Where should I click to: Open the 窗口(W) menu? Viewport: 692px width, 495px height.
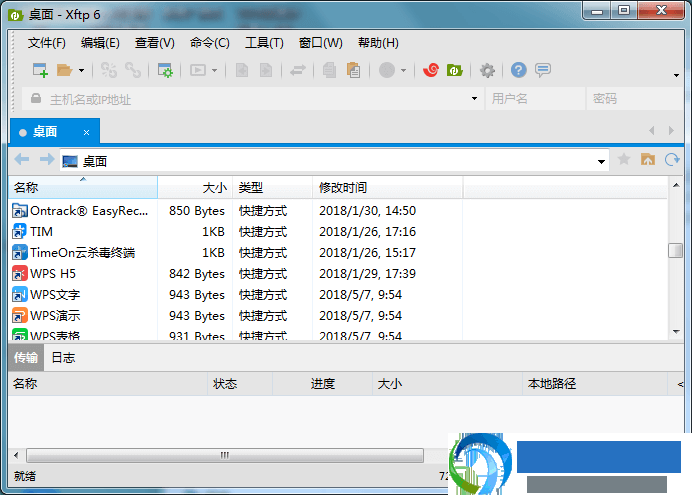[x=320, y=43]
